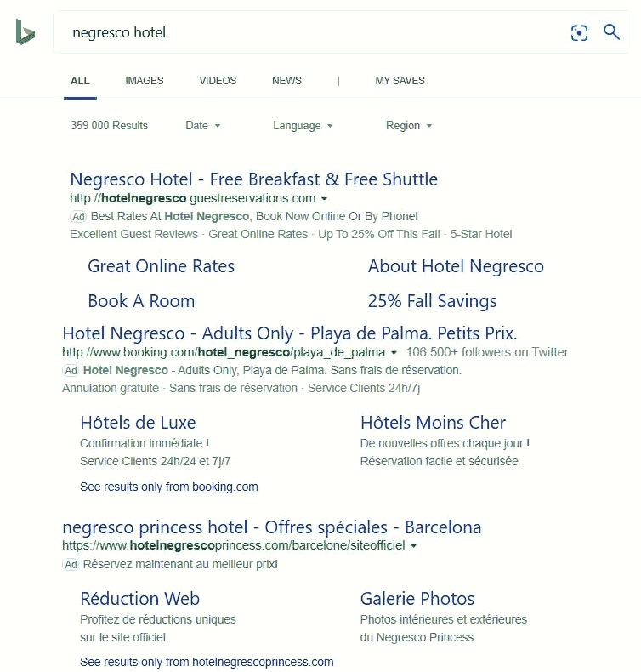
Task: Expand arrow beside hotelnegrescoprincess.com URL
Action: (413, 546)
